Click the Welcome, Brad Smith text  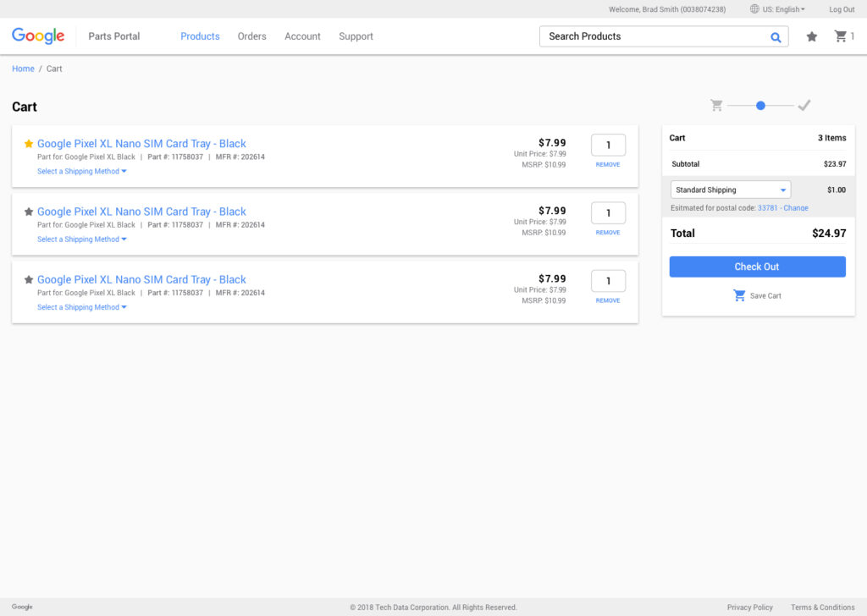(x=667, y=9)
